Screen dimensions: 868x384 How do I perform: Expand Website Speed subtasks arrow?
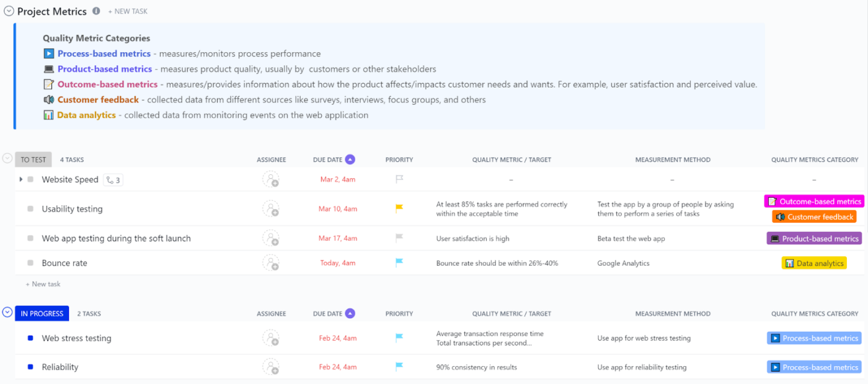pyautogui.click(x=21, y=179)
